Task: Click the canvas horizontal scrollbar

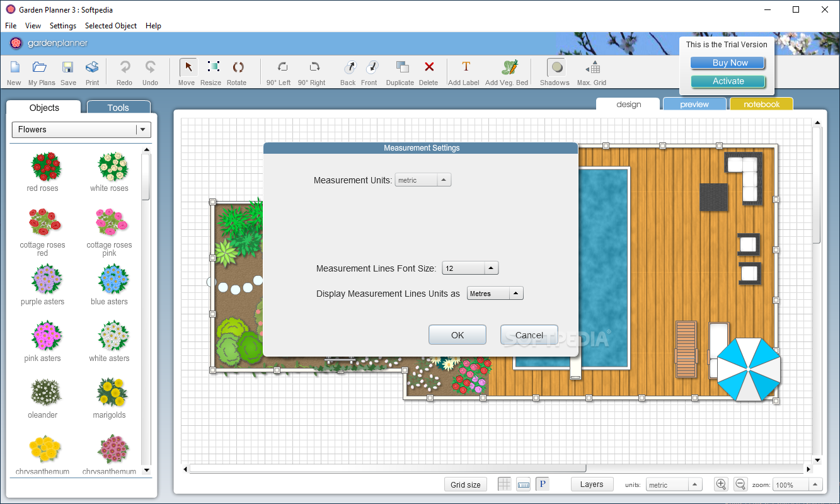Action: tap(388, 469)
